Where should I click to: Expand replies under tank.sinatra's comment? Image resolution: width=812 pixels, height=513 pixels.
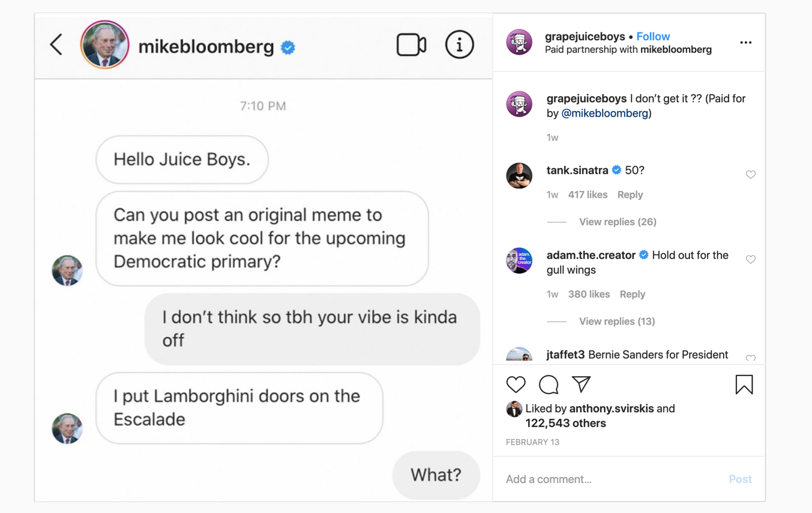click(618, 222)
